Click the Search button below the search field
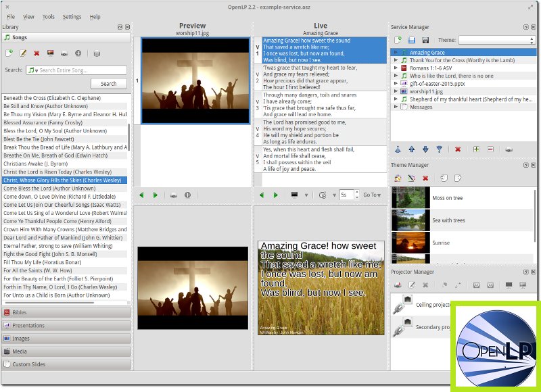The image size is (541, 392). pos(109,83)
